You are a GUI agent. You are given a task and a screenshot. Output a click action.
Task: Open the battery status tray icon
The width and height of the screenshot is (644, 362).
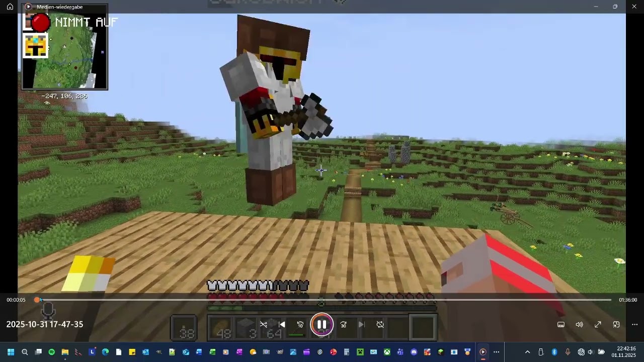(x=601, y=352)
